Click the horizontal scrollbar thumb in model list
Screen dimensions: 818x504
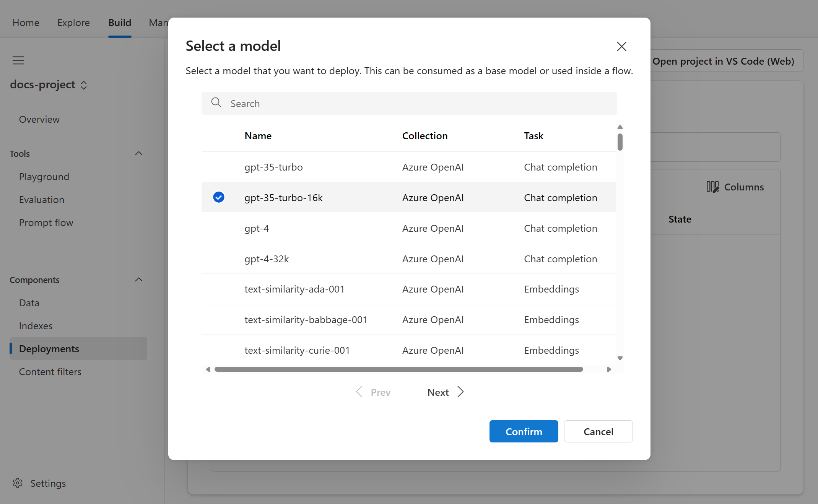tap(399, 369)
